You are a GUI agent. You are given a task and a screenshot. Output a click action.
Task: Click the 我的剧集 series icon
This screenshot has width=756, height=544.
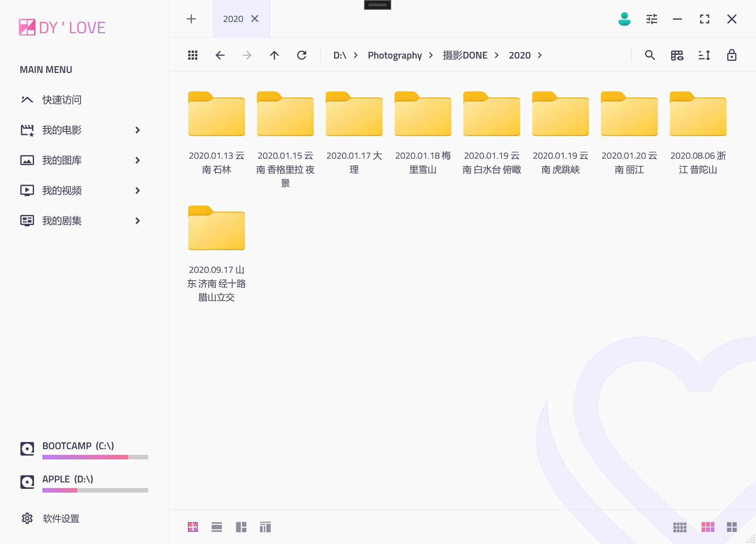[27, 221]
